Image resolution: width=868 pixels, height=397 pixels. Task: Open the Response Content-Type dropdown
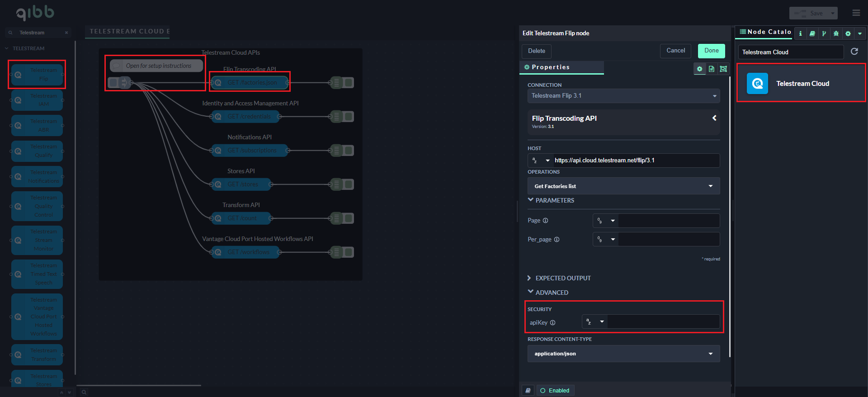tap(623, 354)
